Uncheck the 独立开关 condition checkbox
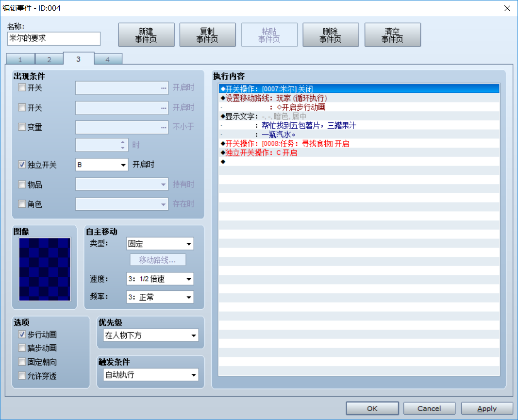Image resolution: width=518 pixels, height=420 pixels. tap(22, 165)
